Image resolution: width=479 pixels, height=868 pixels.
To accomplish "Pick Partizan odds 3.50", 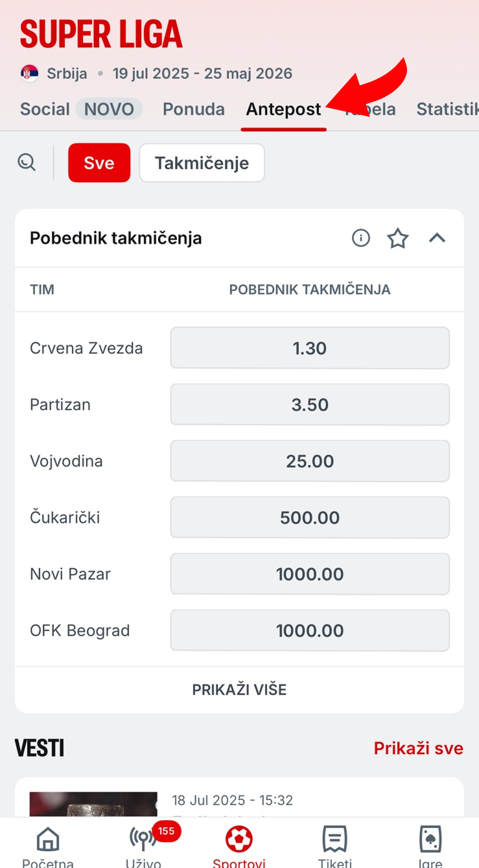I will pyautogui.click(x=310, y=405).
